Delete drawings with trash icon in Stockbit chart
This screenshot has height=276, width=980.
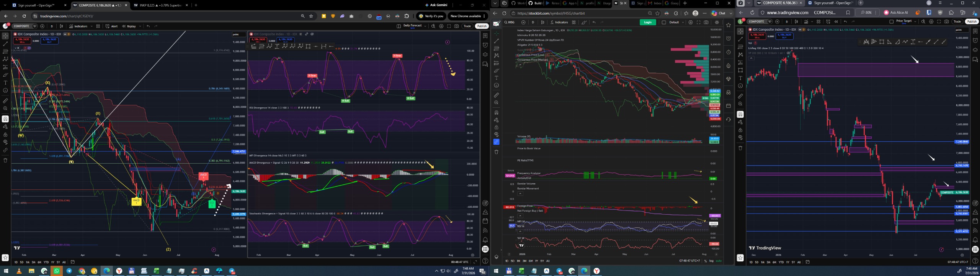497,152
